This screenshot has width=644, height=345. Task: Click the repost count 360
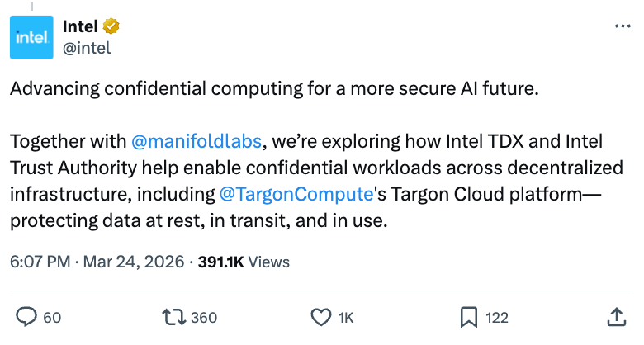coord(204,318)
